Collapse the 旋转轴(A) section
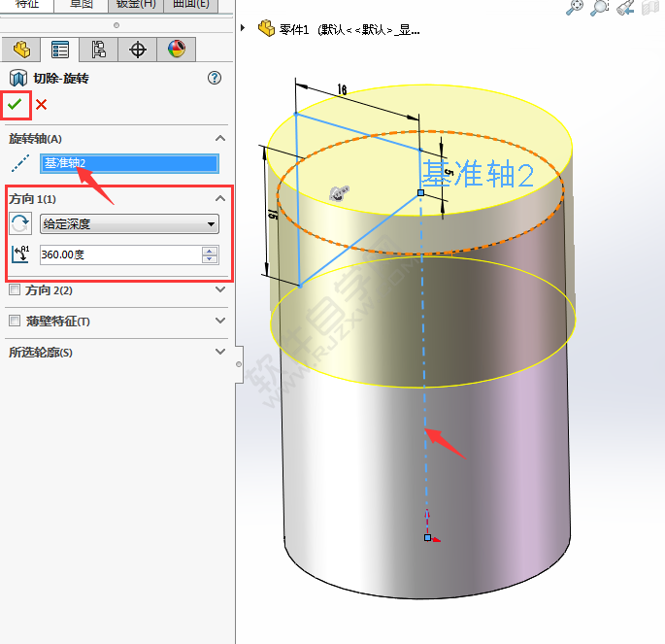 (220, 138)
